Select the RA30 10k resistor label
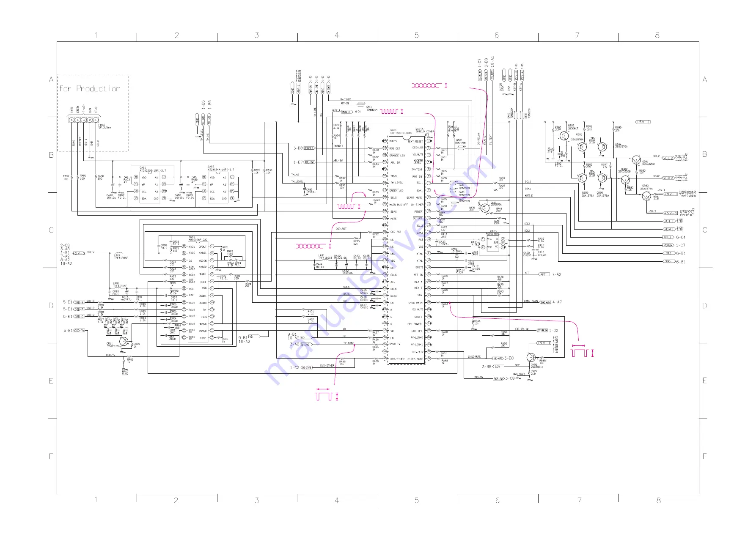Viewport: 756px width, 534px height. point(269,171)
